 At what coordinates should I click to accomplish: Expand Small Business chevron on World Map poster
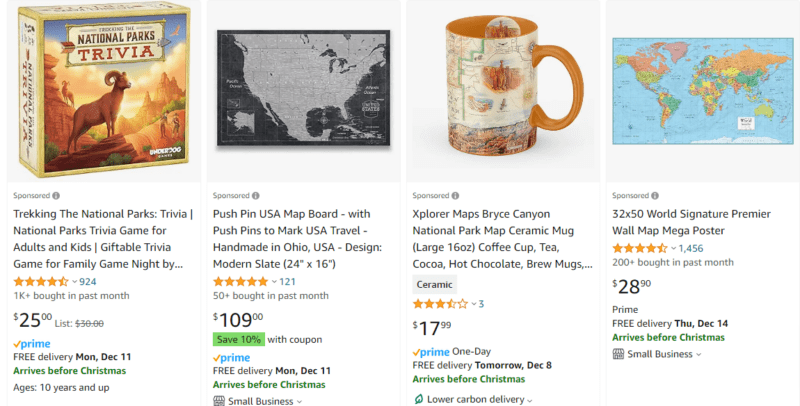(x=699, y=354)
